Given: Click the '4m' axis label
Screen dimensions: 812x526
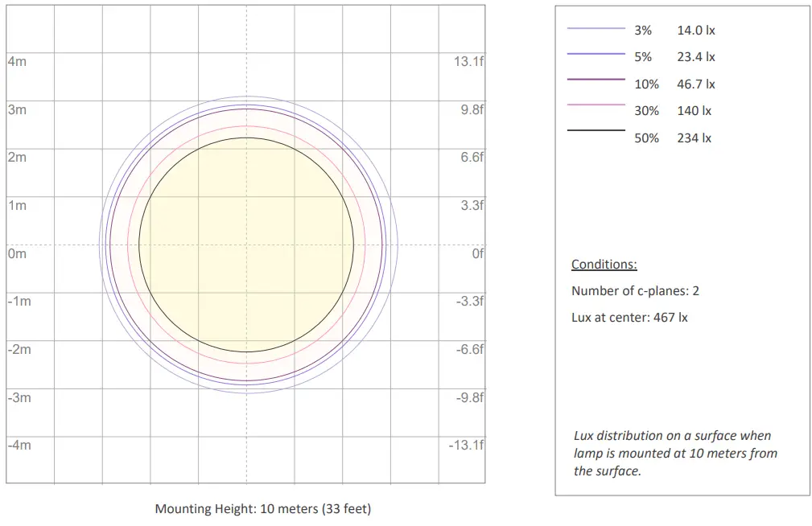Looking at the screenshot, I should pyautogui.click(x=17, y=62).
